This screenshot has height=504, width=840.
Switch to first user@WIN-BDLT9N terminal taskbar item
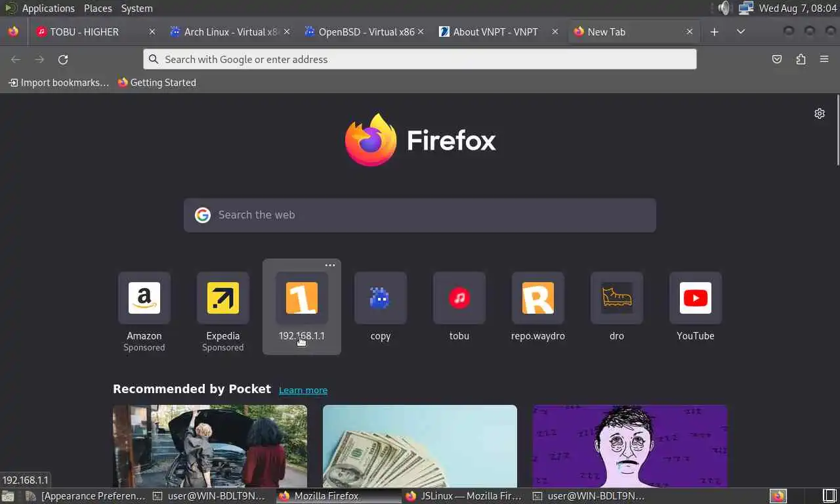pyautogui.click(x=210, y=496)
